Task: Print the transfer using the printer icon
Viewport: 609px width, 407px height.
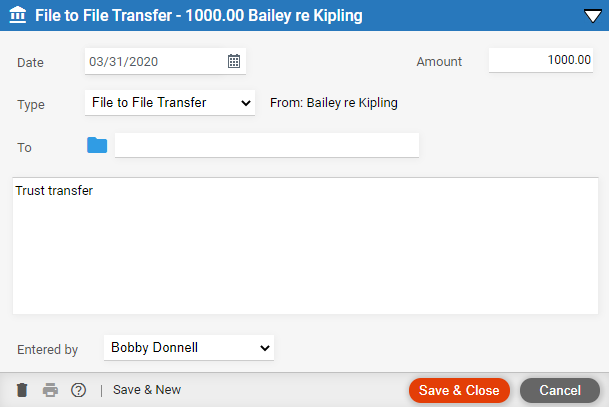Action: (50, 390)
